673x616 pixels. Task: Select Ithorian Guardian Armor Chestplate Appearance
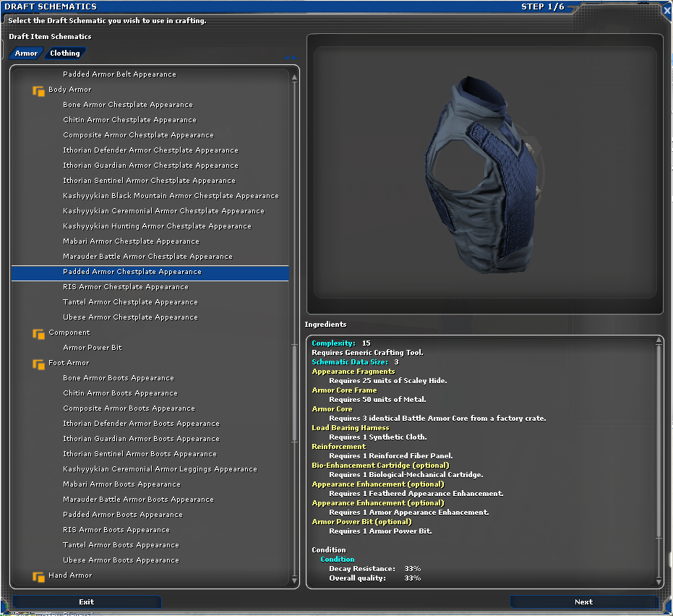pyautogui.click(x=150, y=166)
